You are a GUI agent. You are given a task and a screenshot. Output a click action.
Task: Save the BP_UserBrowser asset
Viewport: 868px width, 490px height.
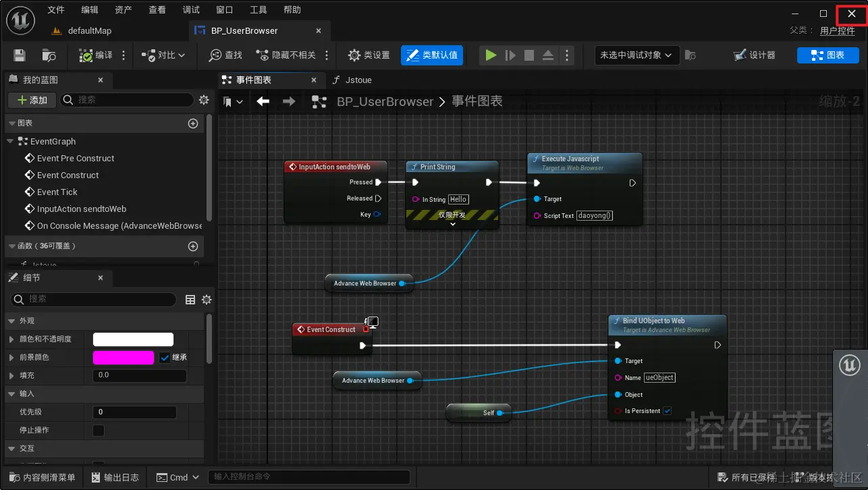pyautogui.click(x=20, y=55)
